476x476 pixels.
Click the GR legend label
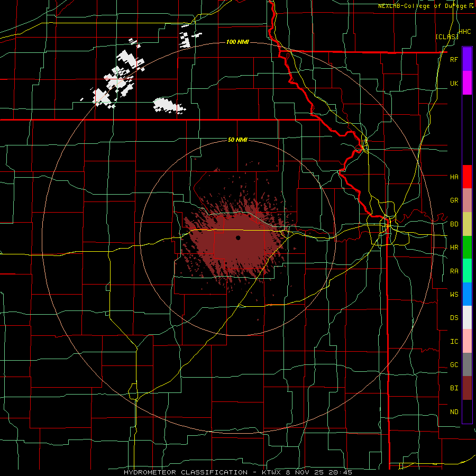[x=454, y=200]
